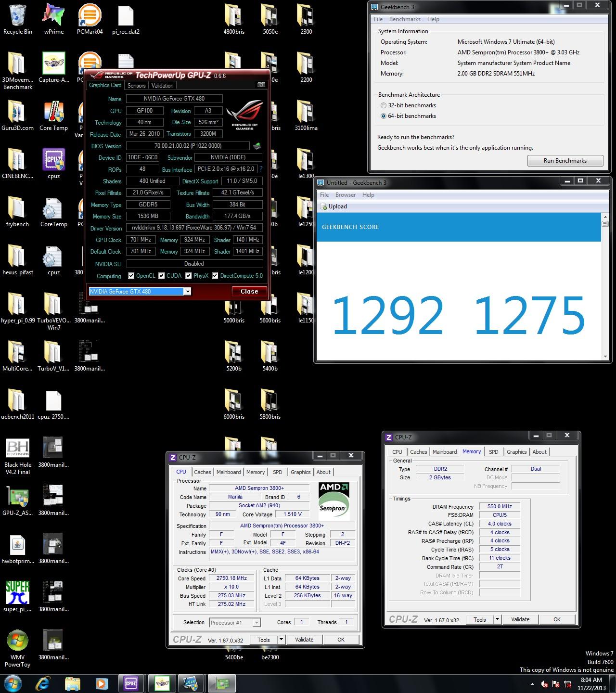
Task: Open the Graphics tab in CPU-Z Memory window
Action: click(516, 452)
